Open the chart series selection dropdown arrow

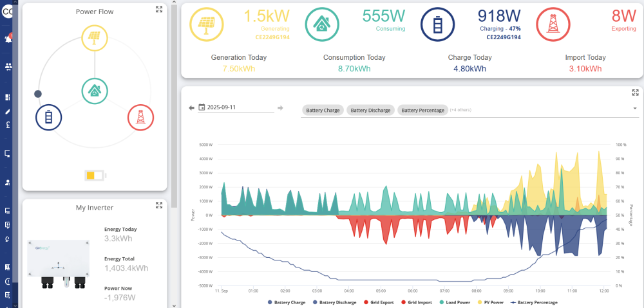[x=636, y=109]
